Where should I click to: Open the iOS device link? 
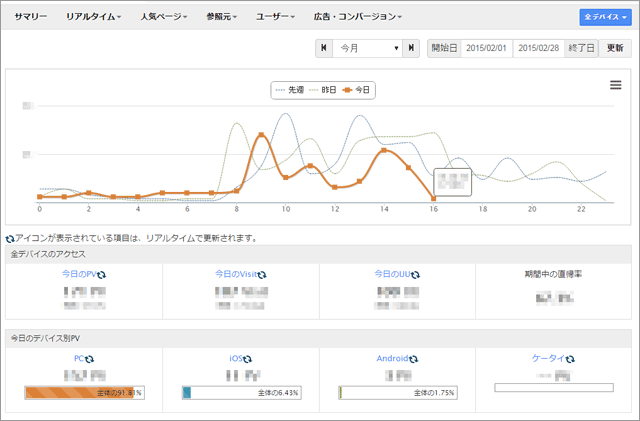[236, 358]
